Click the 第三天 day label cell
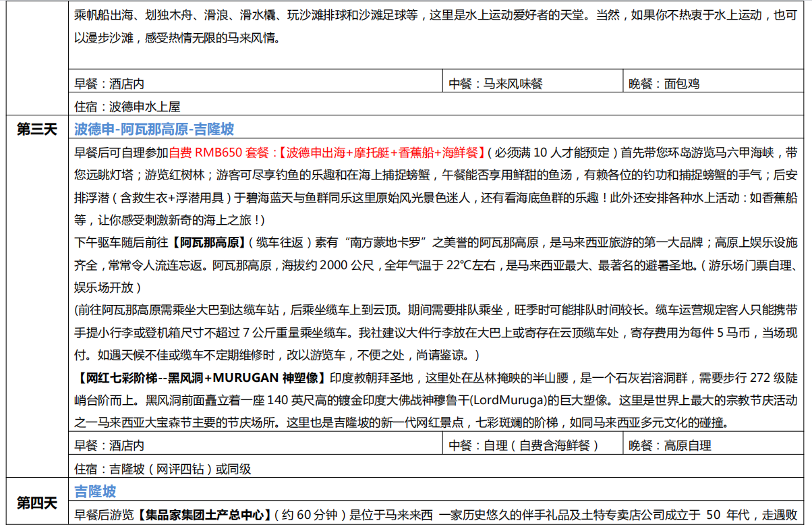This screenshot has width=812, height=529. click(x=37, y=130)
